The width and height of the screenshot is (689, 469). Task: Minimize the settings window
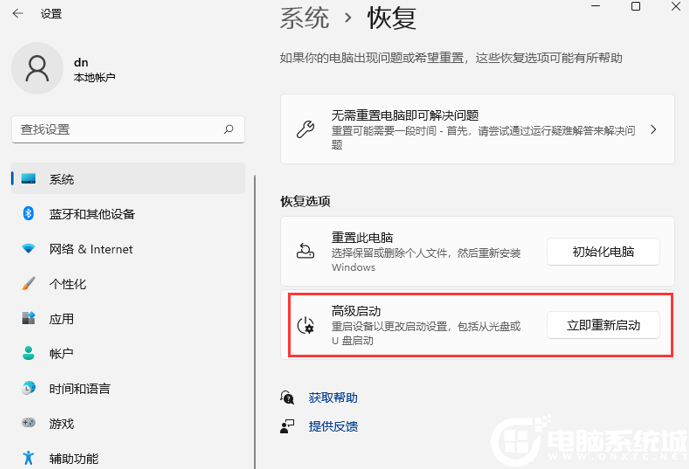(596, 6)
